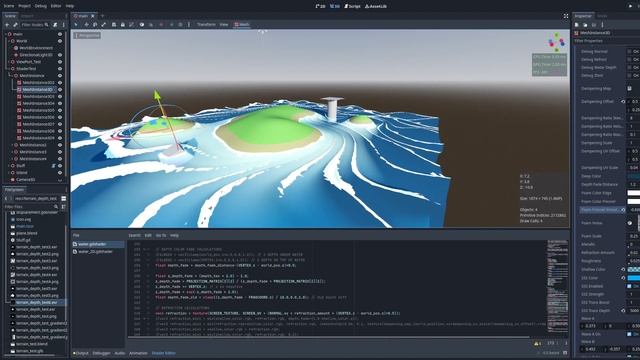Add a new node in Scene dock
The height and width of the screenshot is (360, 640).
(7, 24)
